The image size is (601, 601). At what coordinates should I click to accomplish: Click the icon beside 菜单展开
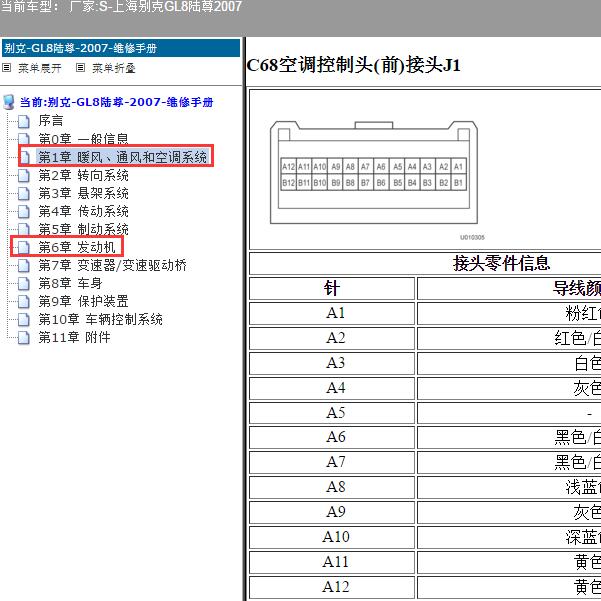point(7,68)
